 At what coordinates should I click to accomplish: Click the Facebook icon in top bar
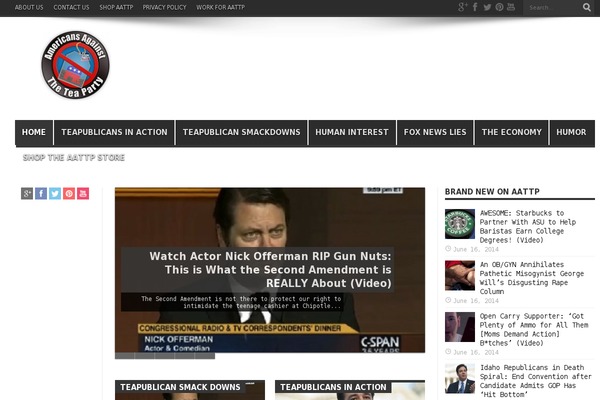tap(475, 7)
